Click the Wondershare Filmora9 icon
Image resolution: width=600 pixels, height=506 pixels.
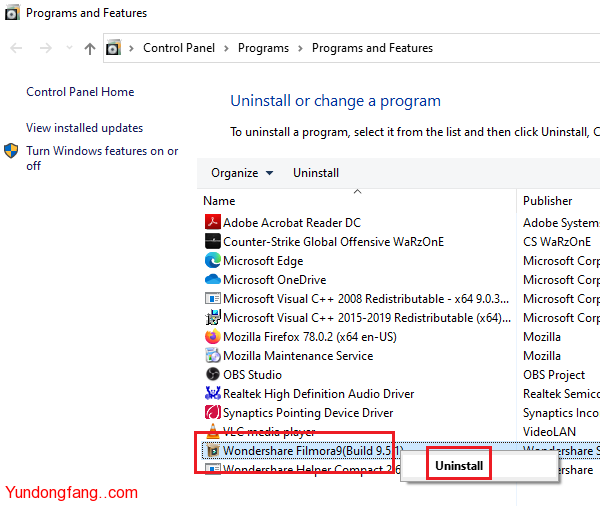(x=212, y=451)
